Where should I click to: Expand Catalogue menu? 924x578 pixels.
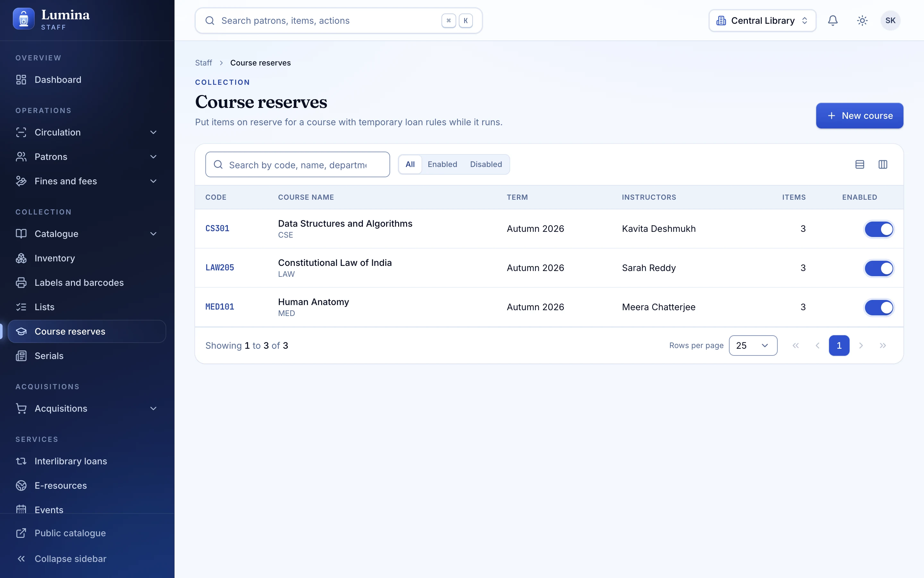[x=87, y=233]
